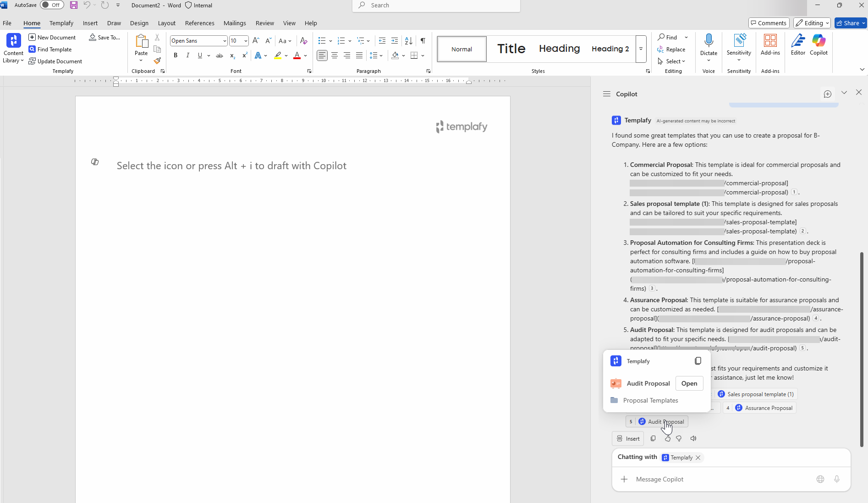This screenshot has width=868, height=503.
Task: Open the font name dropdown
Action: pyautogui.click(x=225, y=41)
